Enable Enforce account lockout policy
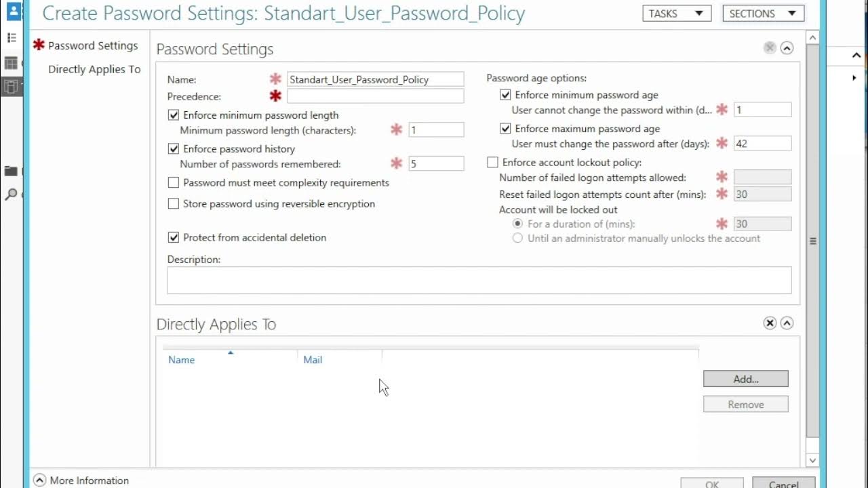The width and height of the screenshot is (868, 488). click(x=493, y=163)
